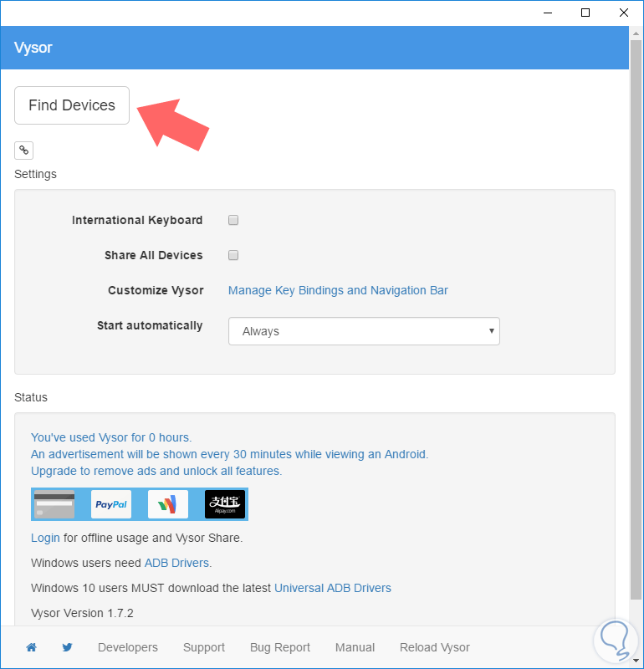
Task: Click the link chain icon button
Action: 24,151
